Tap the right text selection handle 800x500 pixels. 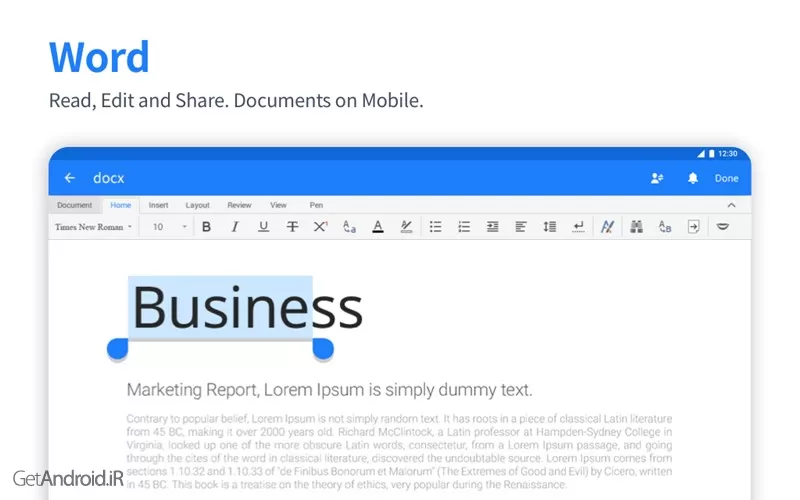click(x=322, y=349)
